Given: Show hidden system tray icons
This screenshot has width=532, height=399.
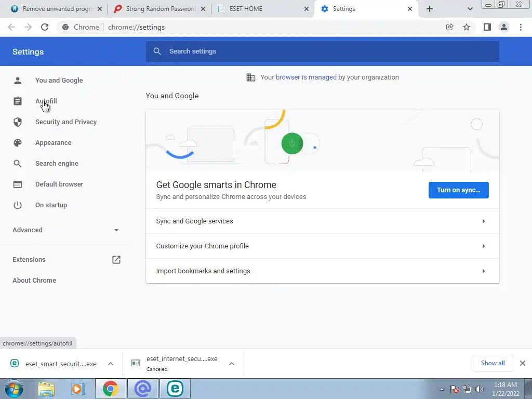Looking at the screenshot, I should [442, 389].
